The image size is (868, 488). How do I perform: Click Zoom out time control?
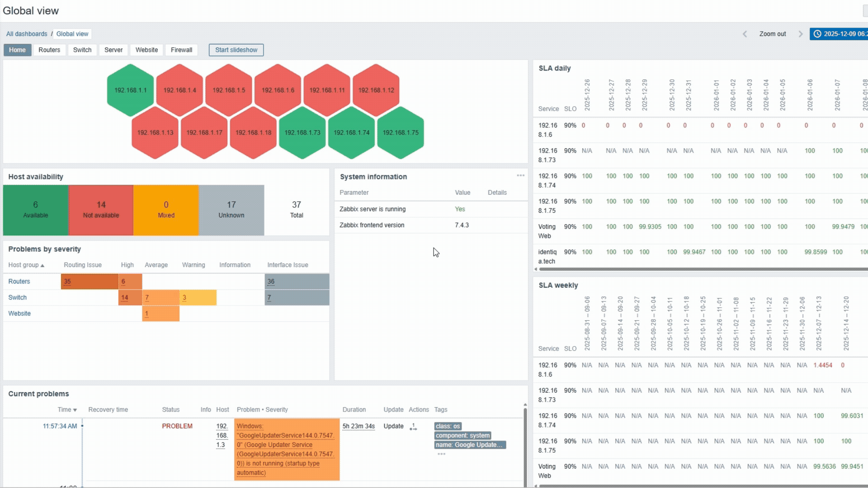772,34
